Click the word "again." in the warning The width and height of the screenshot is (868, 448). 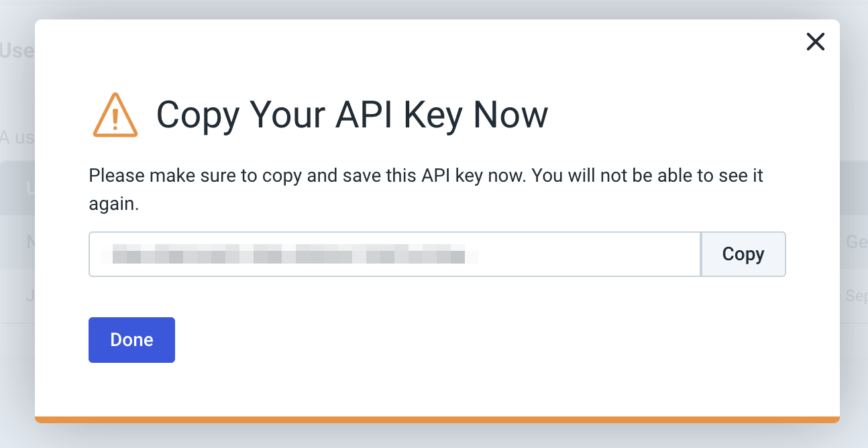(113, 205)
